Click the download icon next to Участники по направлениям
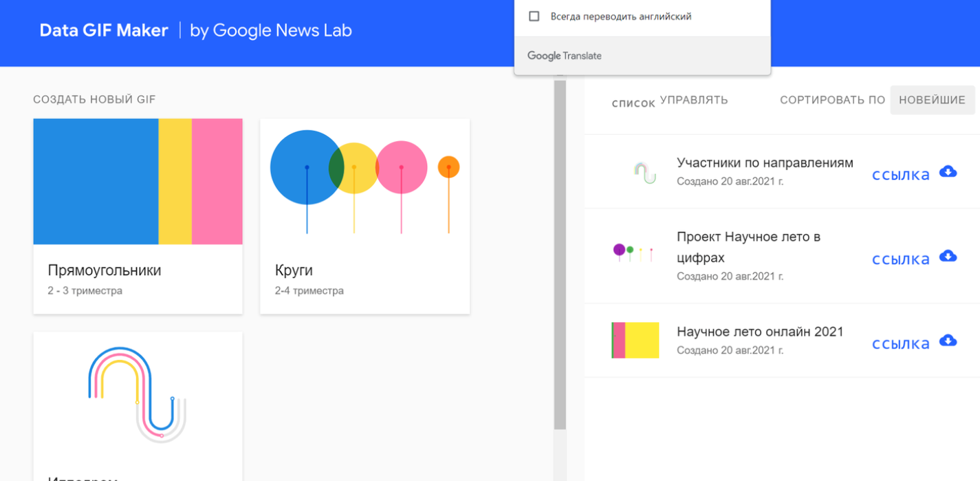The width and height of the screenshot is (980, 481). click(x=948, y=173)
